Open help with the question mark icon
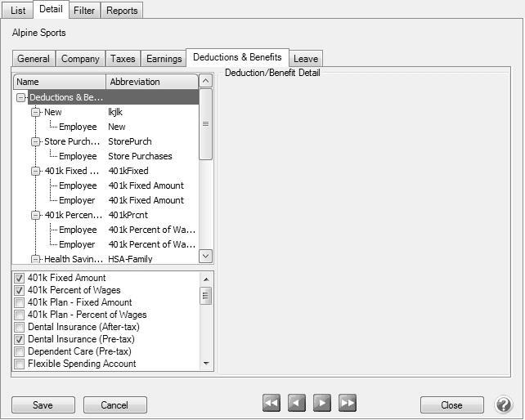This screenshot has width=525, height=420. [x=504, y=404]
